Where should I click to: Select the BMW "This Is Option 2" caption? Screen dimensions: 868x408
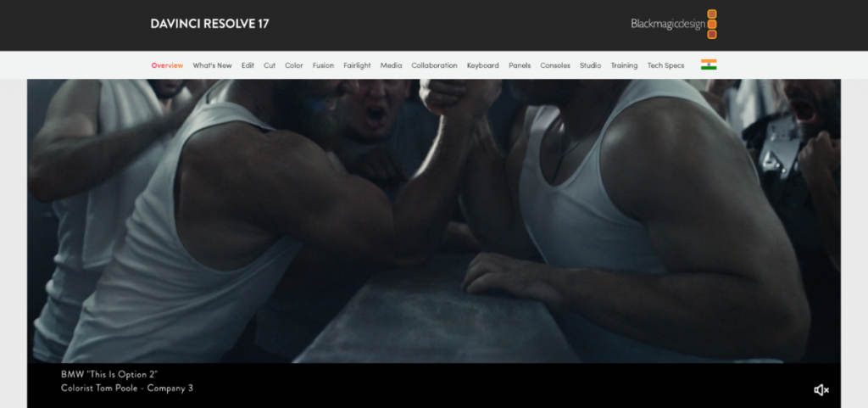click(x=109, y=374)
